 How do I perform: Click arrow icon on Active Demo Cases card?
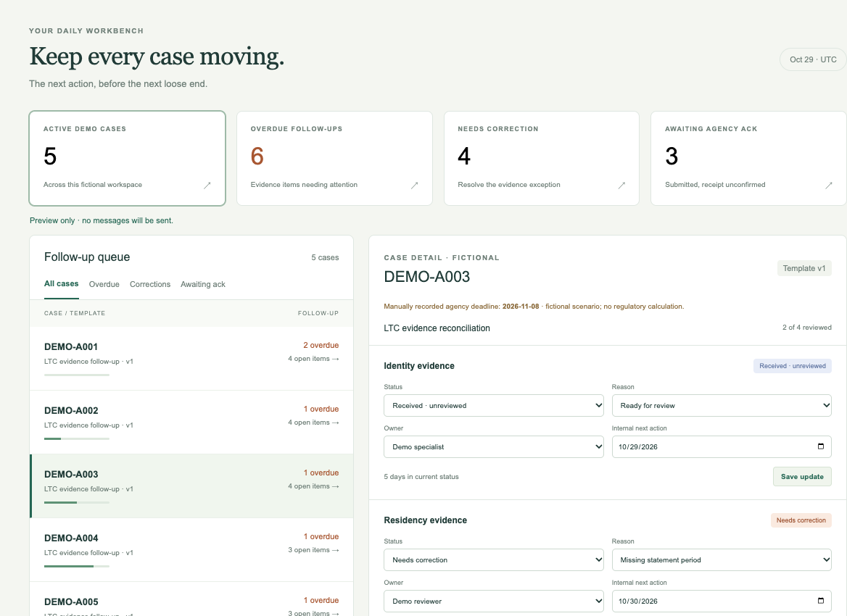point(207,186)
